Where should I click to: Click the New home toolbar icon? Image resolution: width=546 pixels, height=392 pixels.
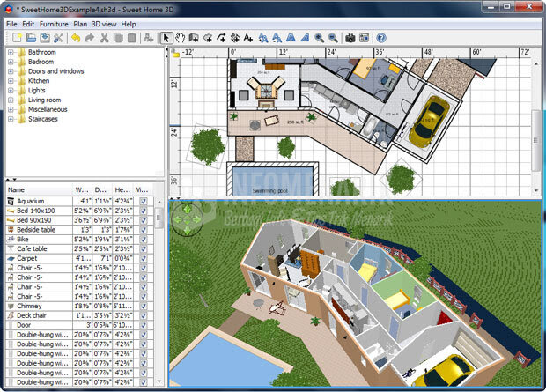click(17, 38)
